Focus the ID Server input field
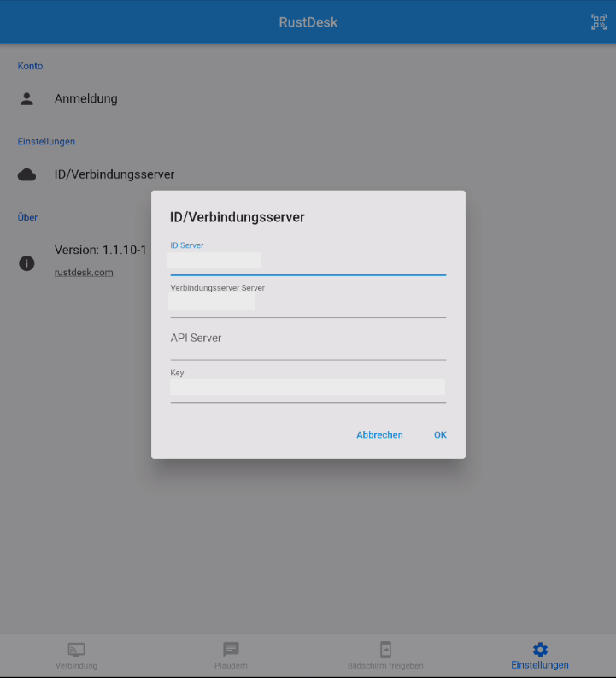This screenshot has width=616, height=678. pyautogui.click(x=308, y=262)
